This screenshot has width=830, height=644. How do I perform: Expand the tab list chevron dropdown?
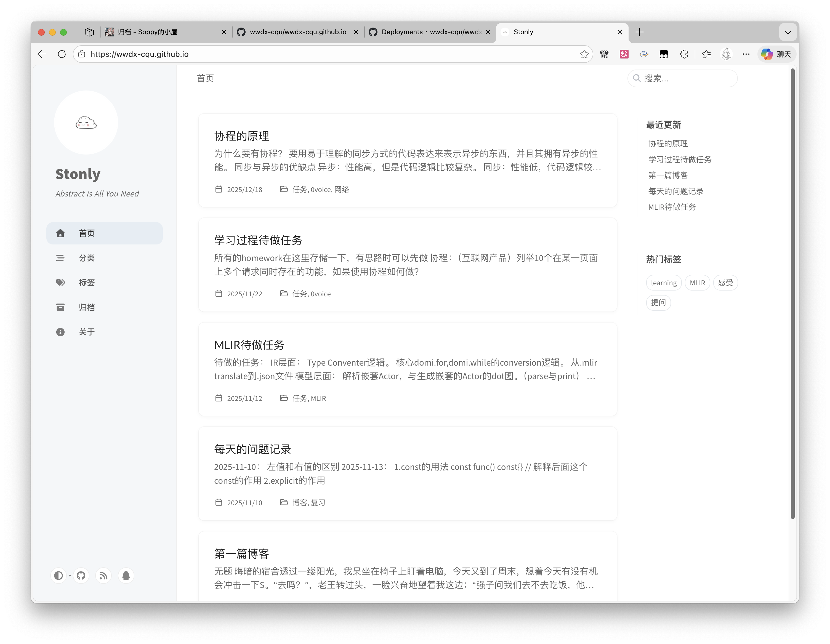pyautogui.click(x=788, y=32)
